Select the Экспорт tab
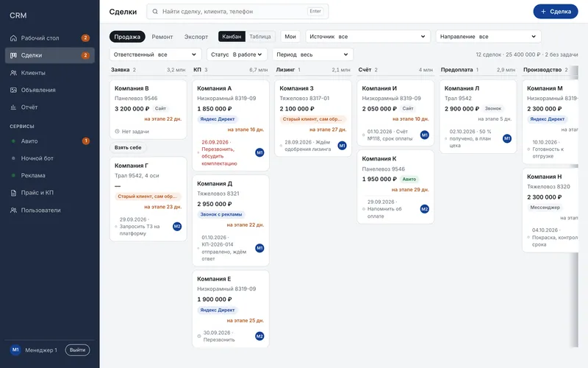The height and width of the screenshot is (368, 588). tap(196, 36)
